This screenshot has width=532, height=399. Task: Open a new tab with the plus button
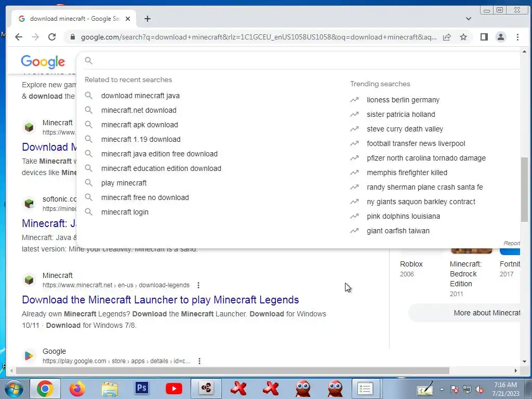[147, 19]
